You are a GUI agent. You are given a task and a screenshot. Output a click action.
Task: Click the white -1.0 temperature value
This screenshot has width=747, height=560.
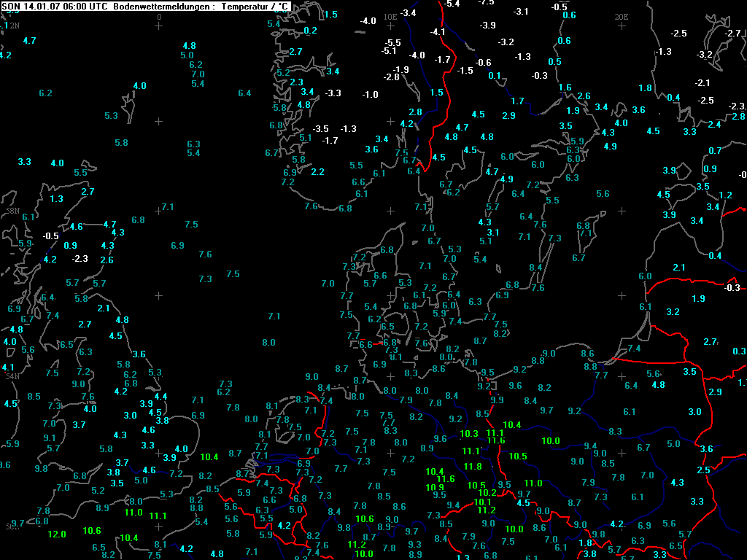pyautogui.click(x=371, y=95)
